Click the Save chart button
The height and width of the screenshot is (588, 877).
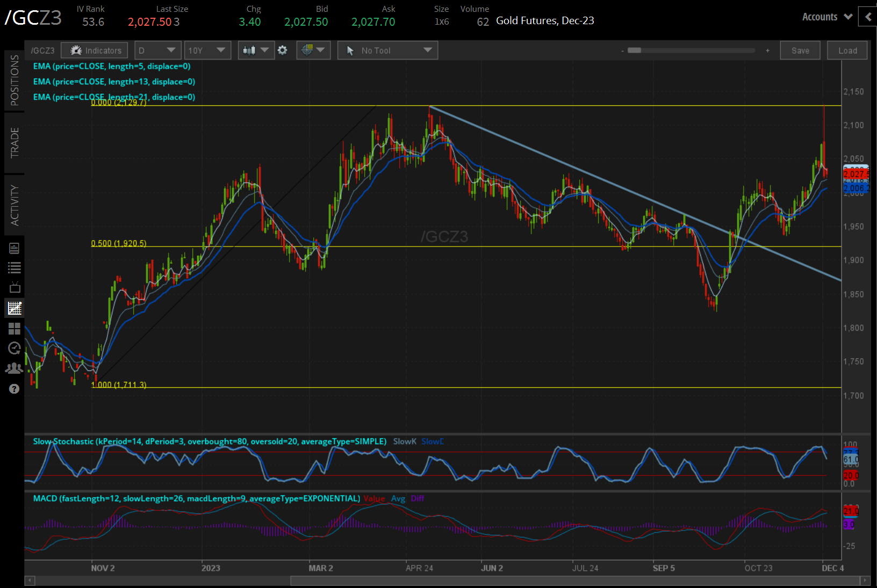pos(800,50)
